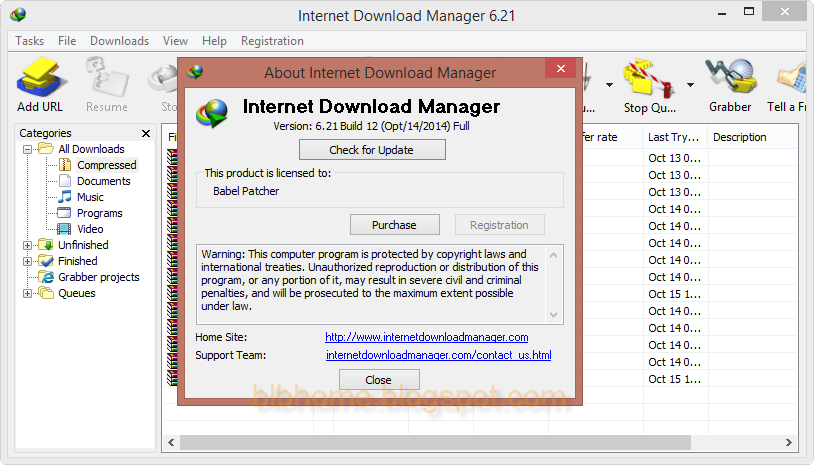Close the Categories panel
Viewport: 814px width, 465px height.
(146, 133)
